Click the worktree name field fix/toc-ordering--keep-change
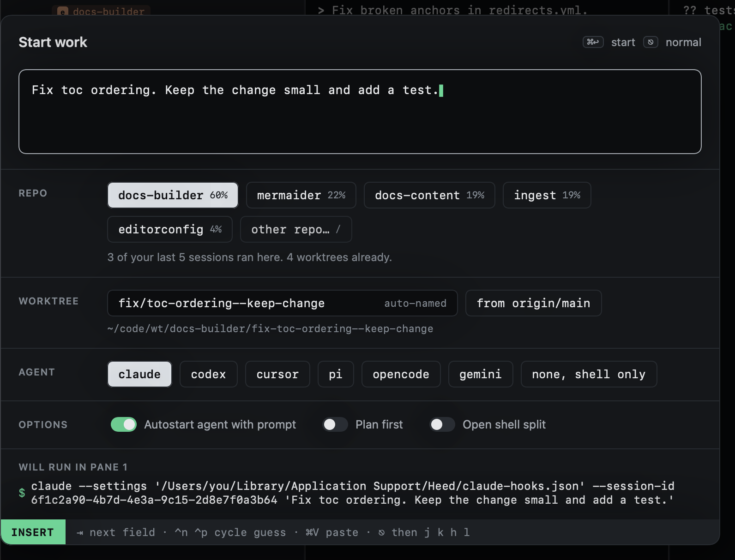The width and height of the screenshot is (735, 560). (x=282, y=303)
